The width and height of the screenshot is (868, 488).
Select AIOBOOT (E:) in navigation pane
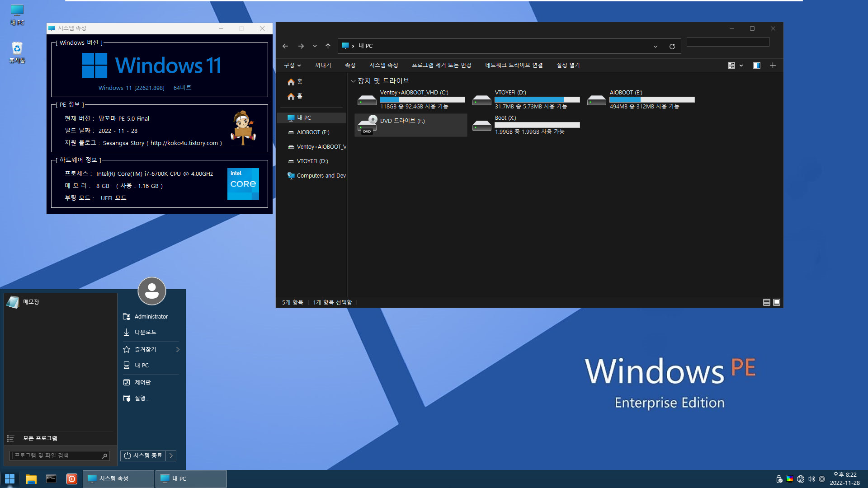(311, 132)
